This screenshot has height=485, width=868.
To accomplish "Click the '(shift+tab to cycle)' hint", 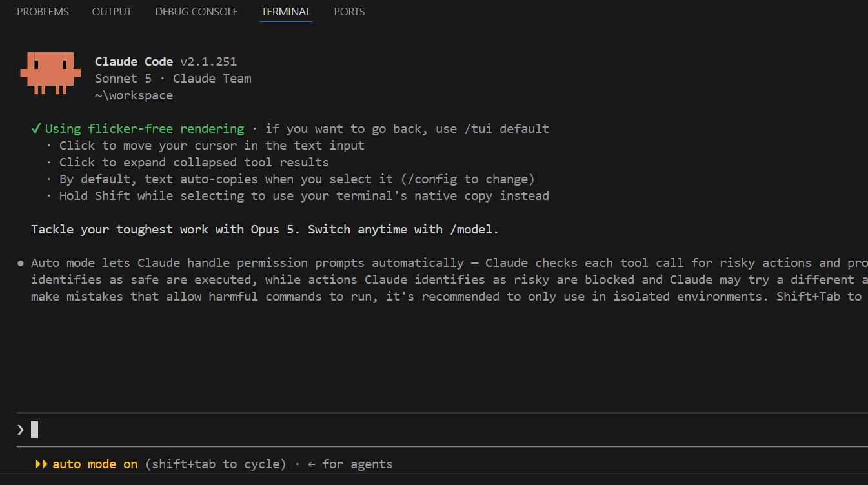I will click(216, 464).
